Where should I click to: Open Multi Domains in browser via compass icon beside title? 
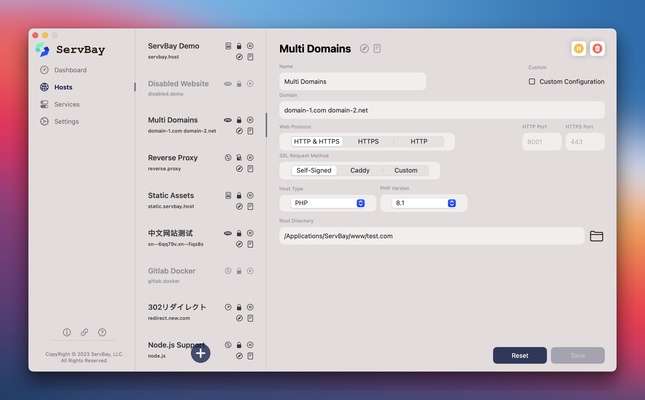click(x=364, y=49)
